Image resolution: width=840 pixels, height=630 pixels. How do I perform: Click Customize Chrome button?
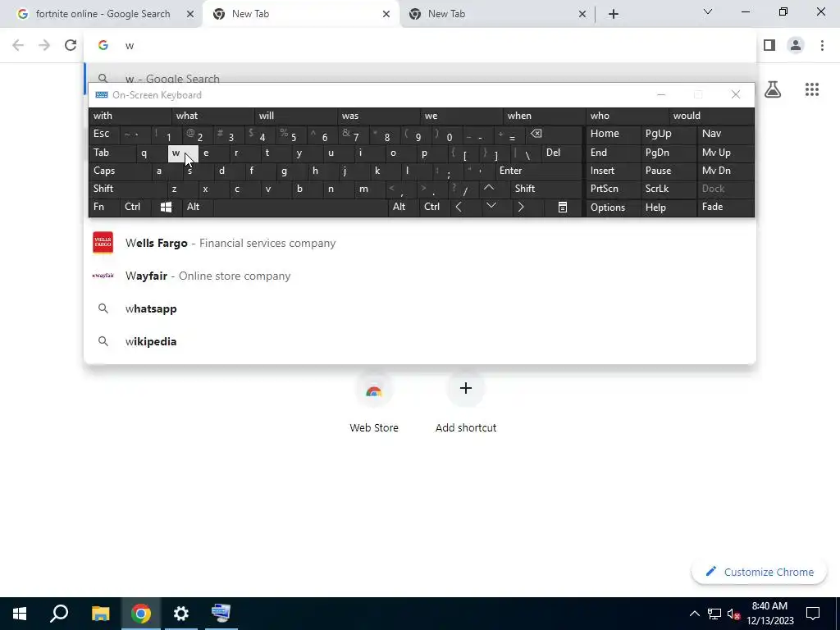[759, 572]
